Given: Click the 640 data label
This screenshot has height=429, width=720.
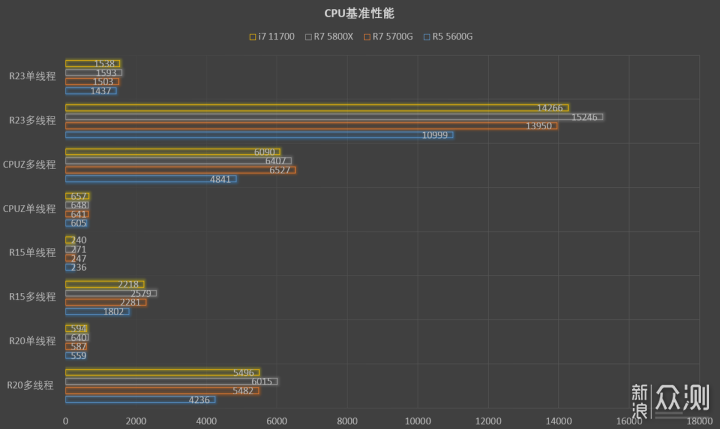Looking at the screenshot, I should click(x=79, y=338).
